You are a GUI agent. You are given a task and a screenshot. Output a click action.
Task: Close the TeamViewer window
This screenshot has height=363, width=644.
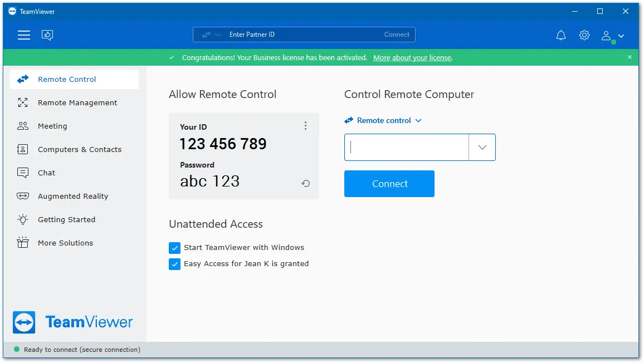(626, 12)
